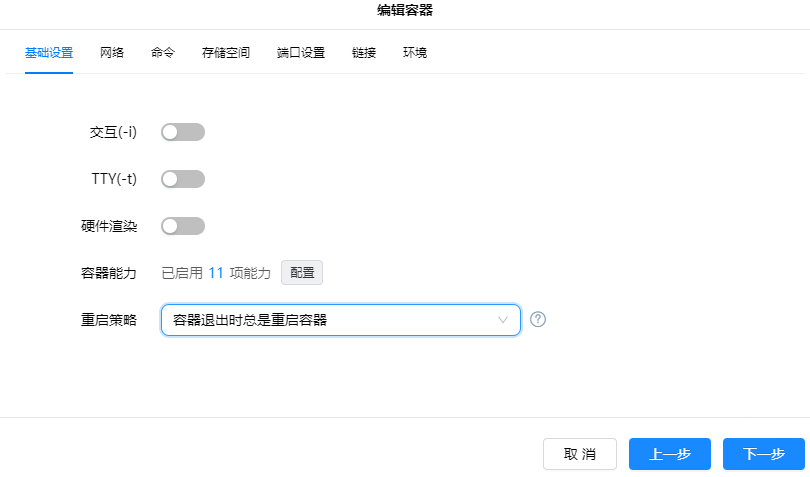
Task: Open the 重启策略 combo box showing 容器退出时总是重启容器
Action: click(x=330, y=320)
